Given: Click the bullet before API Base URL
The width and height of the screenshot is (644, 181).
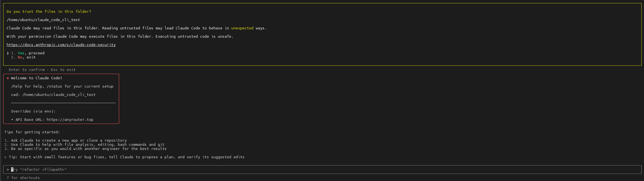Looking at the screenshot, I should 12,120.
